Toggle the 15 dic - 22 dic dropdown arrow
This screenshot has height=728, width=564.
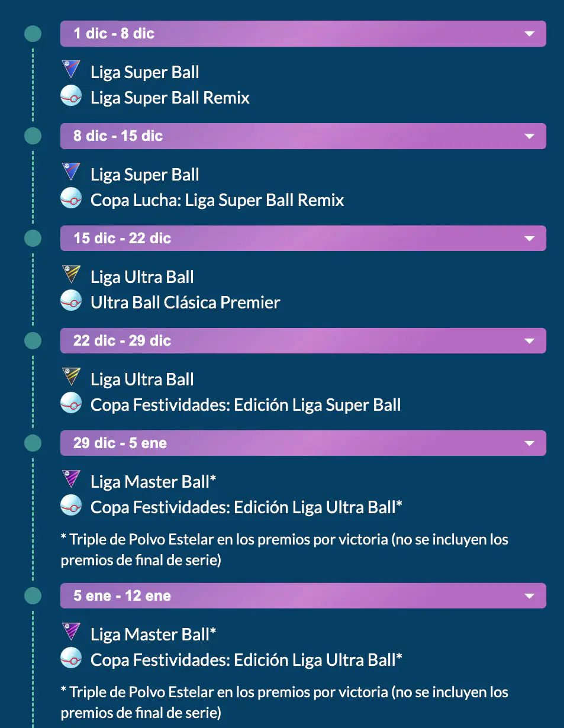click(x=530, y=239)
